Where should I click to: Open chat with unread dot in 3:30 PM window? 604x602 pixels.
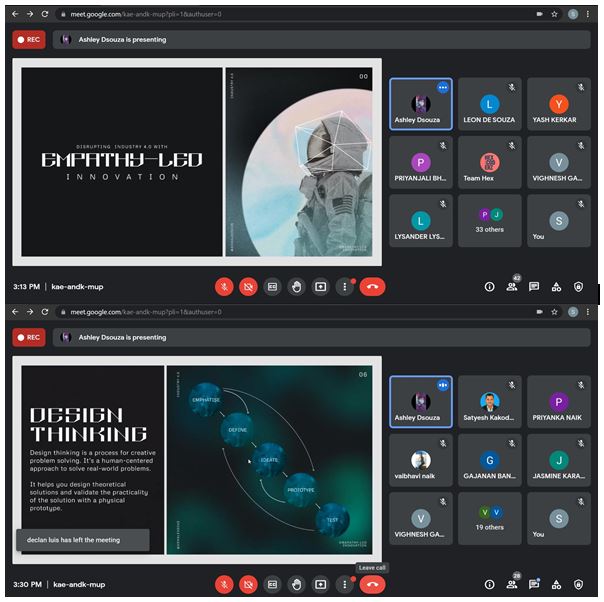(x=534, y=585)
